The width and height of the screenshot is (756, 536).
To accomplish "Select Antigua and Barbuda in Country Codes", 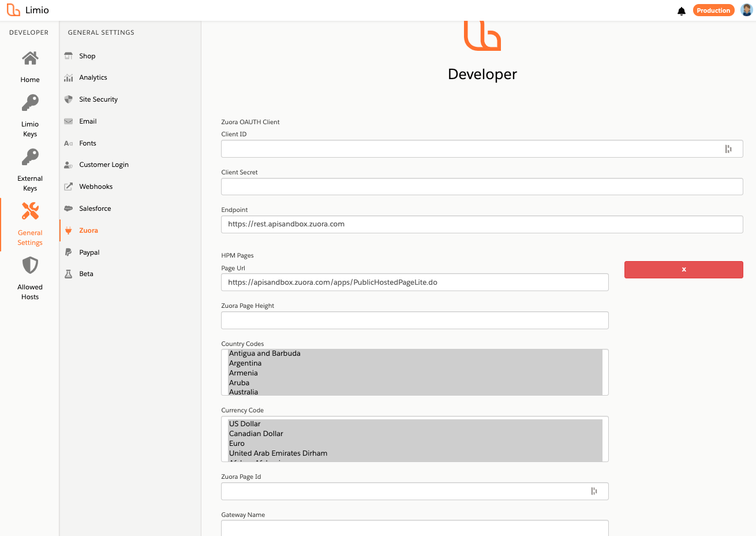I will (415, 353).
